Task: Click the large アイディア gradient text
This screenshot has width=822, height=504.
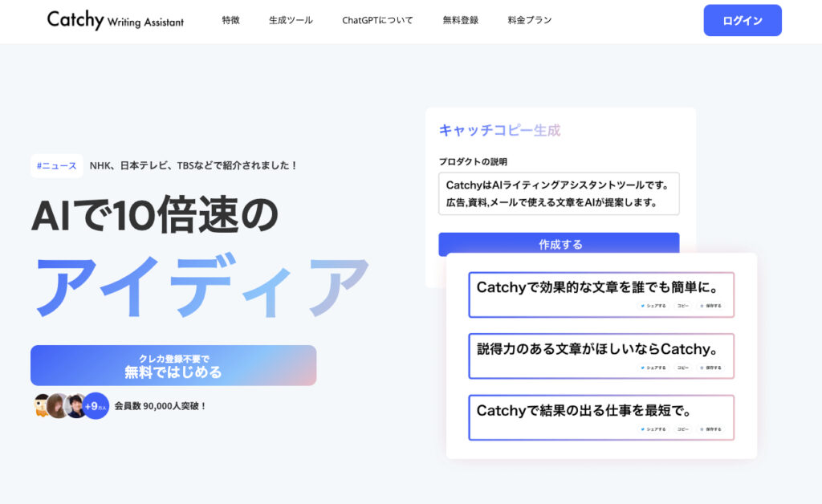Action: click(201, 286)
